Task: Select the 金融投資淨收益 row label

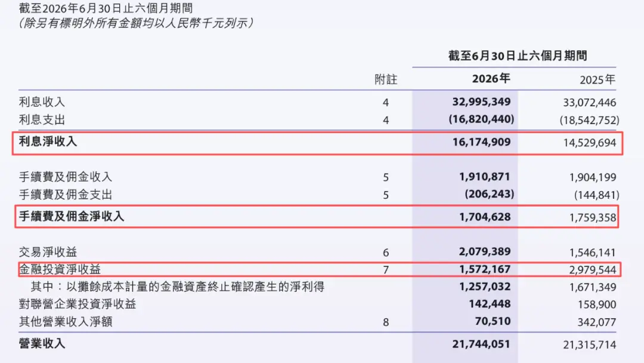Action: coord(60,269)
